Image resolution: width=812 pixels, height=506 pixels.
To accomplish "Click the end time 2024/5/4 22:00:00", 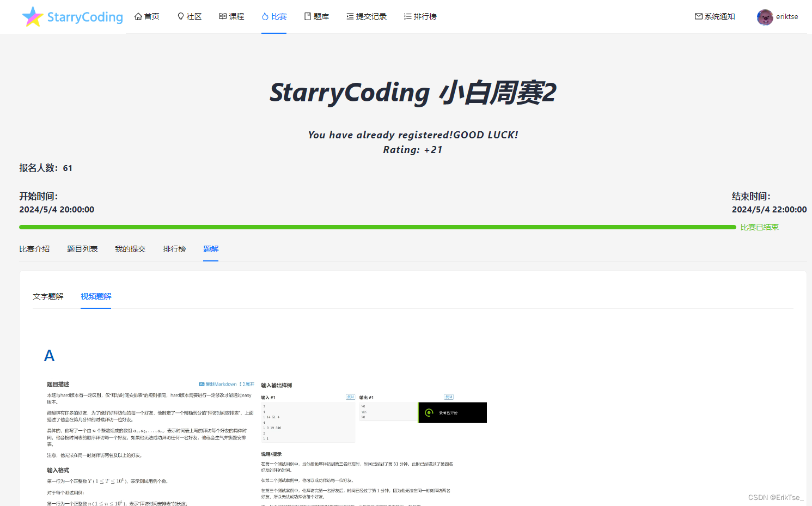I will pos(769,209).
